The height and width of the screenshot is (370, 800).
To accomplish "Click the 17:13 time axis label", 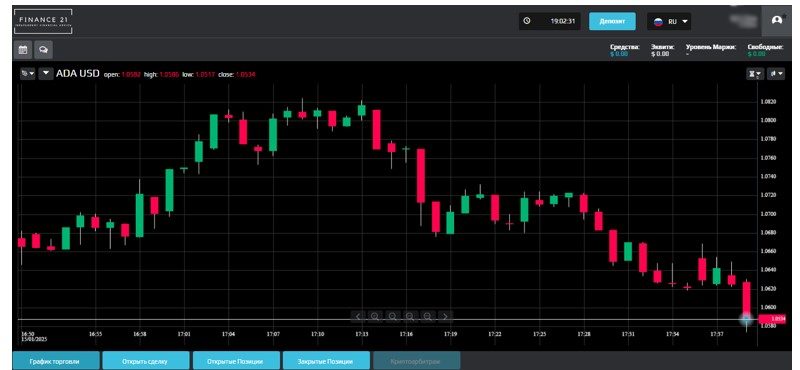I will click(x=361, y=334).
